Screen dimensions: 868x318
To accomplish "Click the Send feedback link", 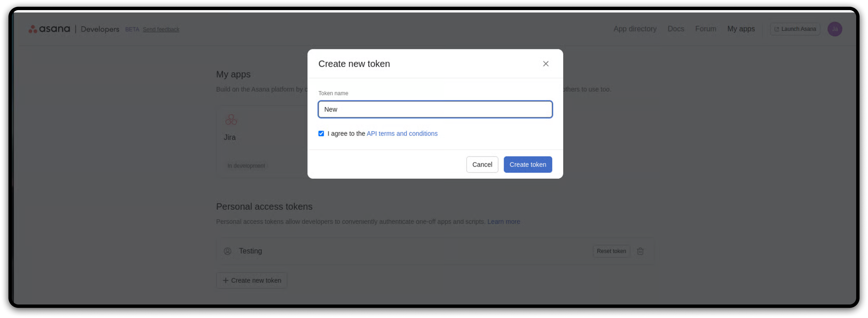I will coord(161,29).
